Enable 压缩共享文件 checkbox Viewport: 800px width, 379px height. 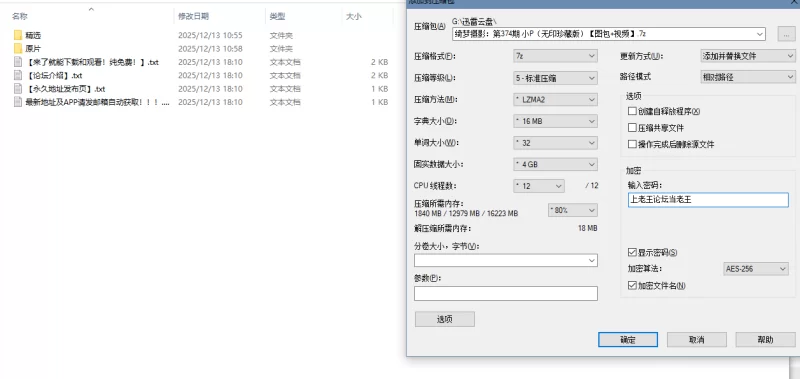click(633, 128)
